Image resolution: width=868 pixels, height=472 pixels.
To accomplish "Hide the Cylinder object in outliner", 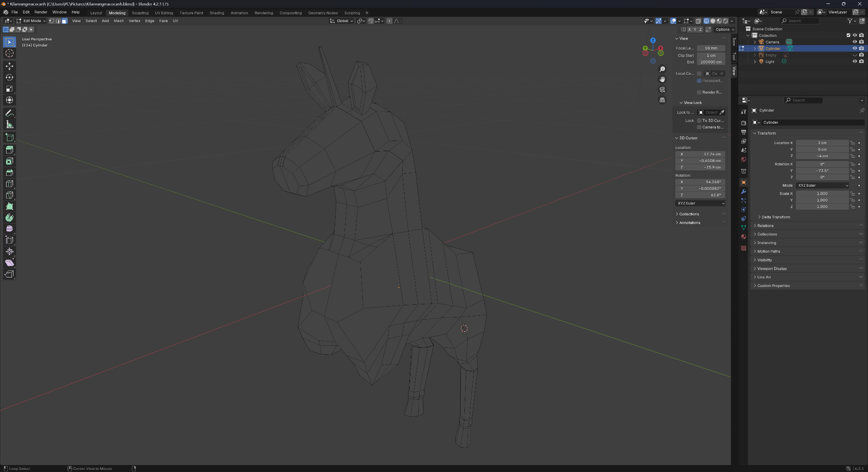I will coord(855,49).
